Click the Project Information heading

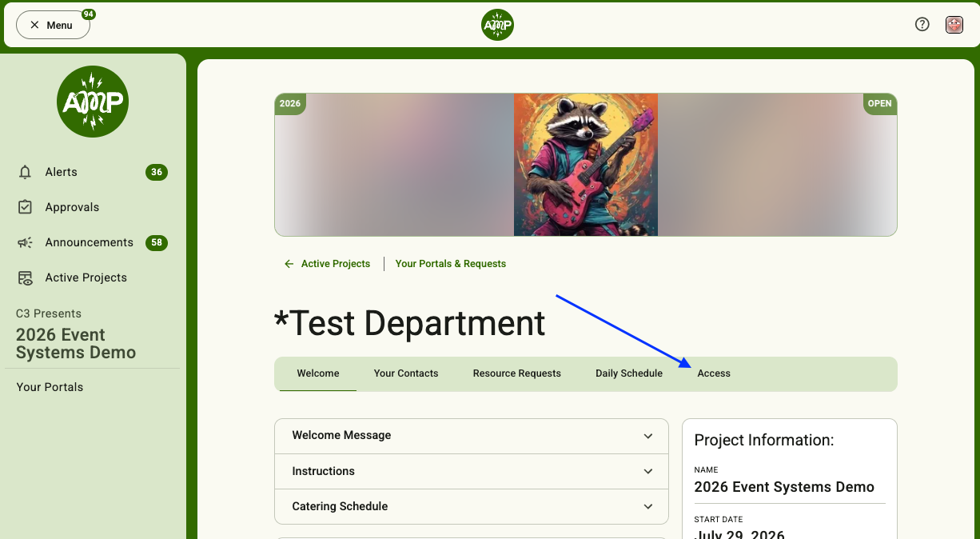click(764, 440)
